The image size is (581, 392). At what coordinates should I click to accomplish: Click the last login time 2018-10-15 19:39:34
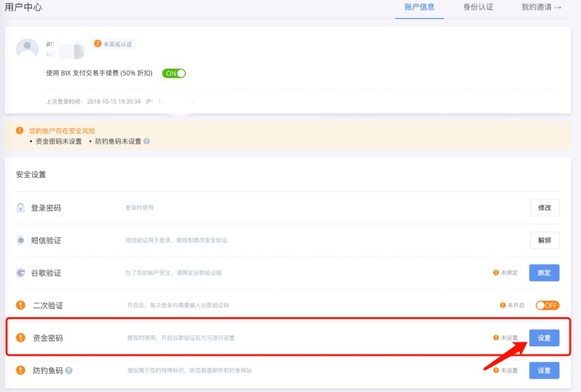click(113, 101)
